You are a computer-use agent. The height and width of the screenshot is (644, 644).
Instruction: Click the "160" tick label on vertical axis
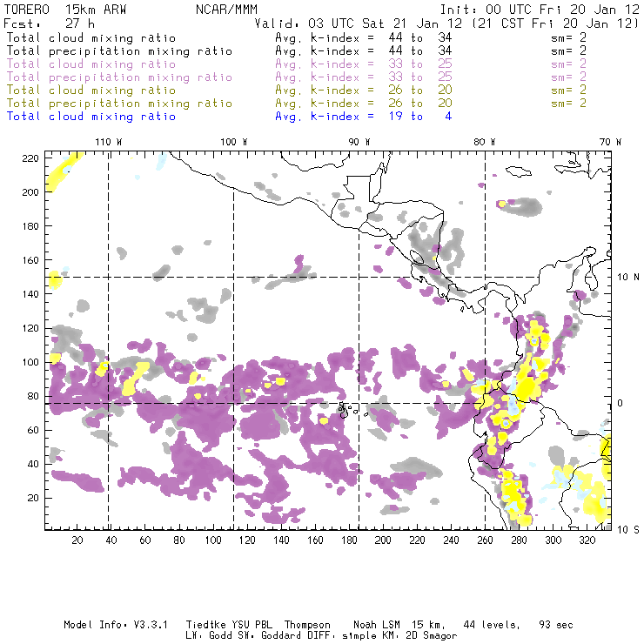click(x=30, y=260)
